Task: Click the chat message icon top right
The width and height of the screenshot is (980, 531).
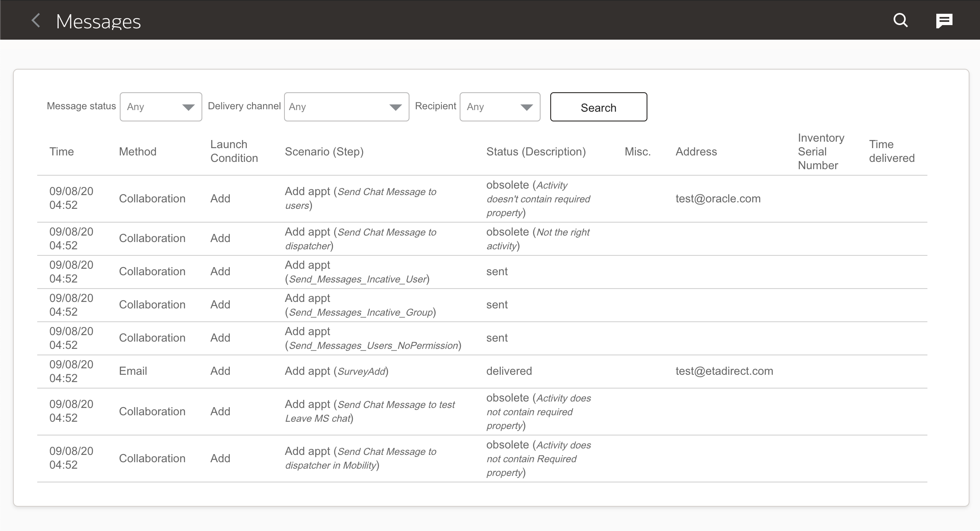Action: coord(944,20)
